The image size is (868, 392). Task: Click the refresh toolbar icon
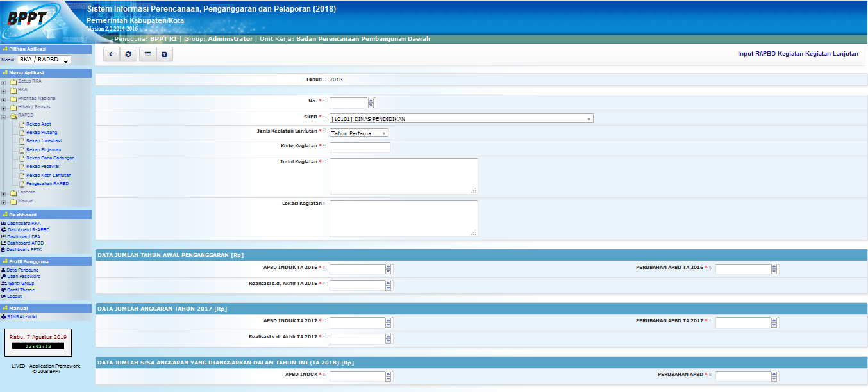(128, 54)
